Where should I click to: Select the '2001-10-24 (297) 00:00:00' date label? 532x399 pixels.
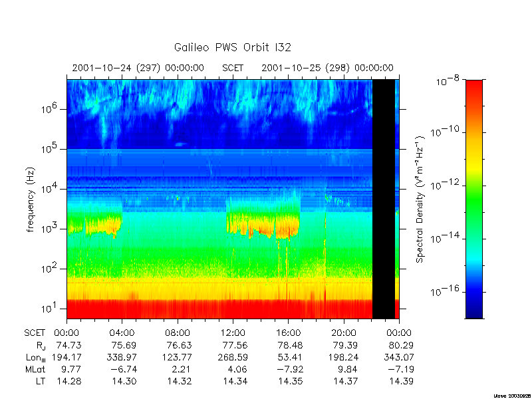tap(138, 68)
